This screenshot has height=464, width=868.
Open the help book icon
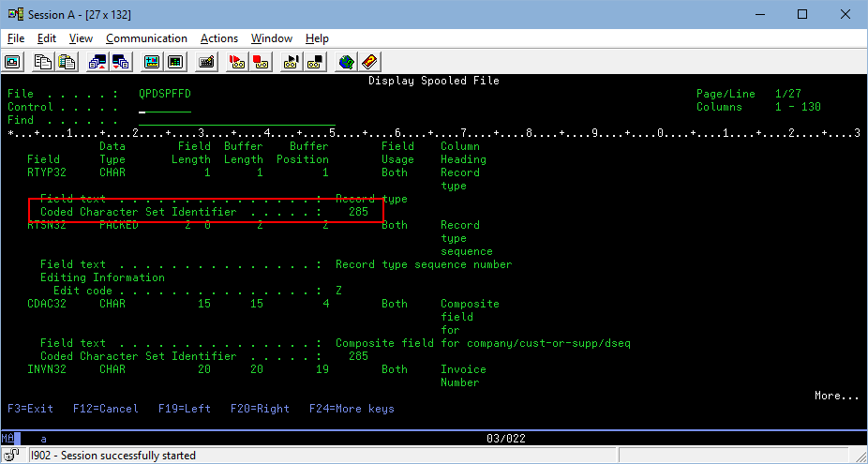point(369,62)
